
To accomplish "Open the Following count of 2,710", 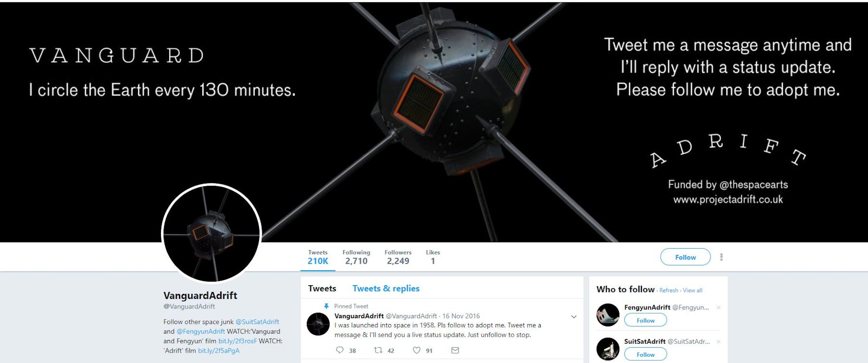I will click(356, 257).
